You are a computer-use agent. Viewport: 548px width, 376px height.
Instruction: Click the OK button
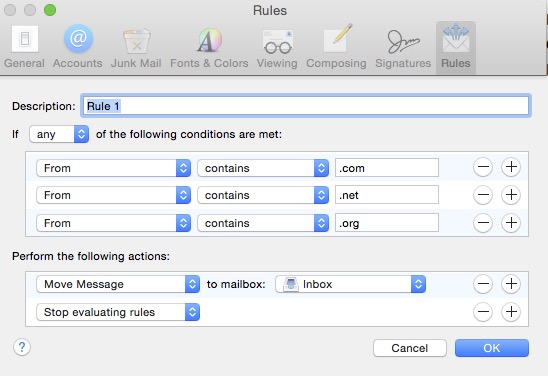point(492,348)
